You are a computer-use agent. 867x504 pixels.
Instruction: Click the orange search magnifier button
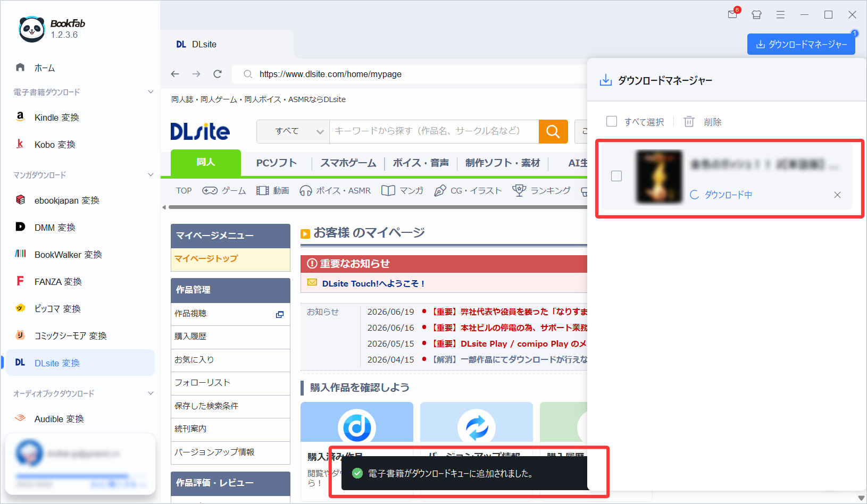coord(553,131)
